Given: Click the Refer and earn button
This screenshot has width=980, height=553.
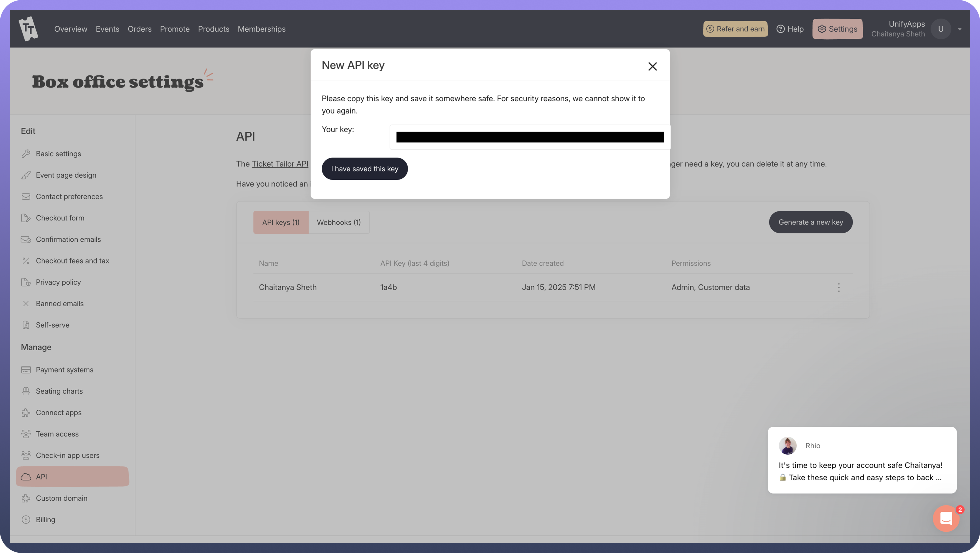Looking at the screenshot, I should [x=735, y=29].
